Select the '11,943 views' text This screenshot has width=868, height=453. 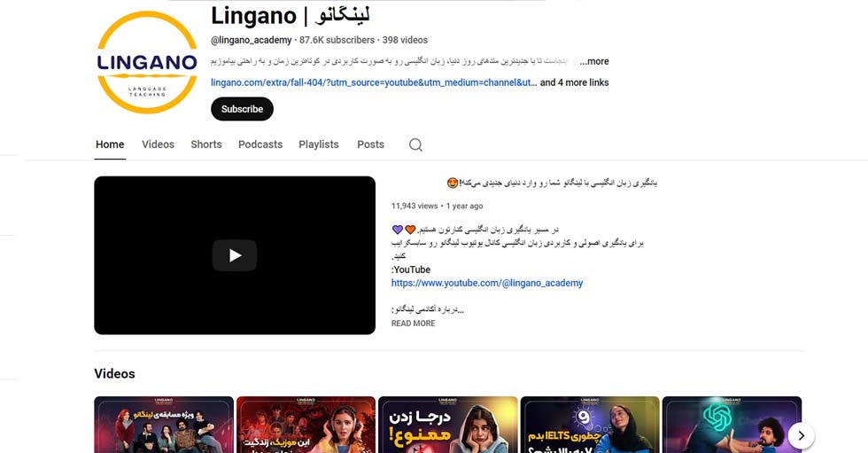pyautogui.click(x=415, y=206)
